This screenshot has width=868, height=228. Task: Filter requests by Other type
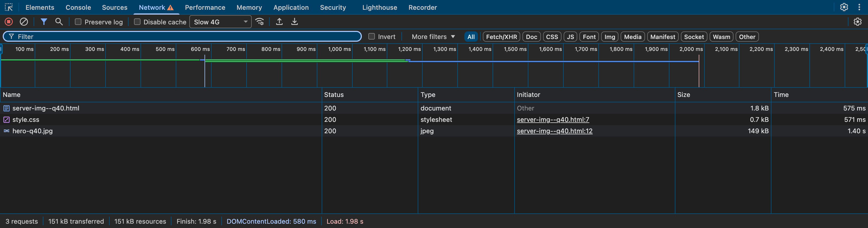tap(747, 37)
